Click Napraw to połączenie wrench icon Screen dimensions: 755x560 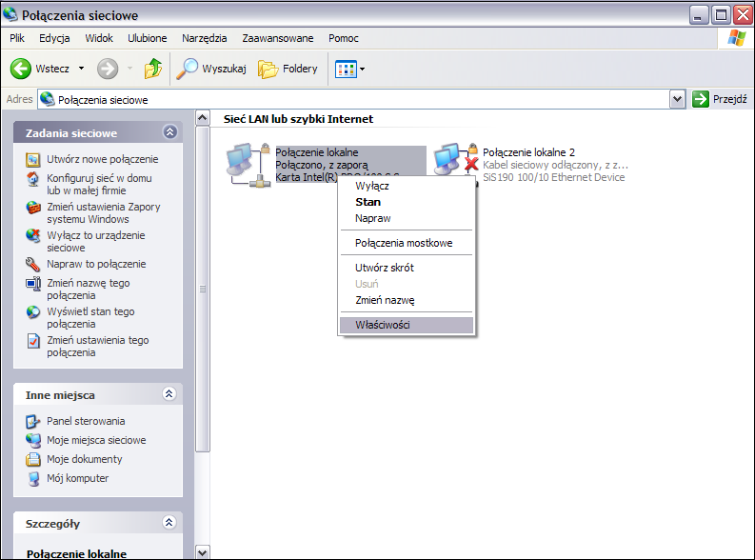click(33, 264)
